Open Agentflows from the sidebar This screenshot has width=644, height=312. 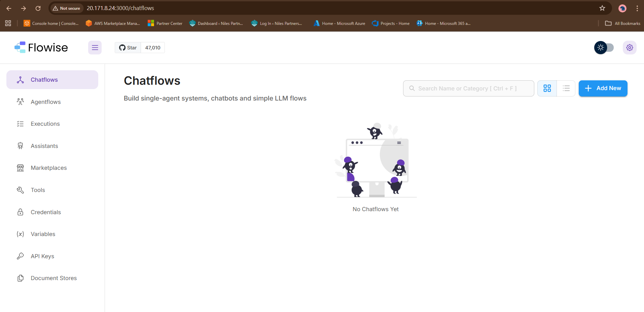tap(46, 102)
